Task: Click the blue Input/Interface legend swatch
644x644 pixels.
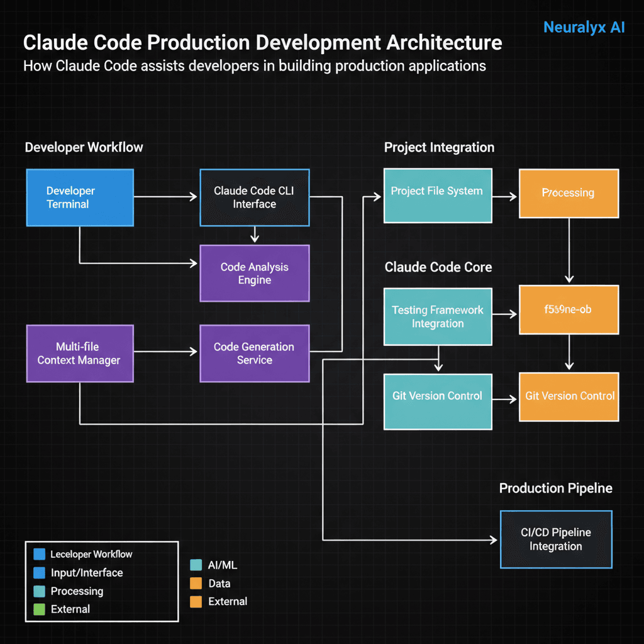Action: pos(40,572)
